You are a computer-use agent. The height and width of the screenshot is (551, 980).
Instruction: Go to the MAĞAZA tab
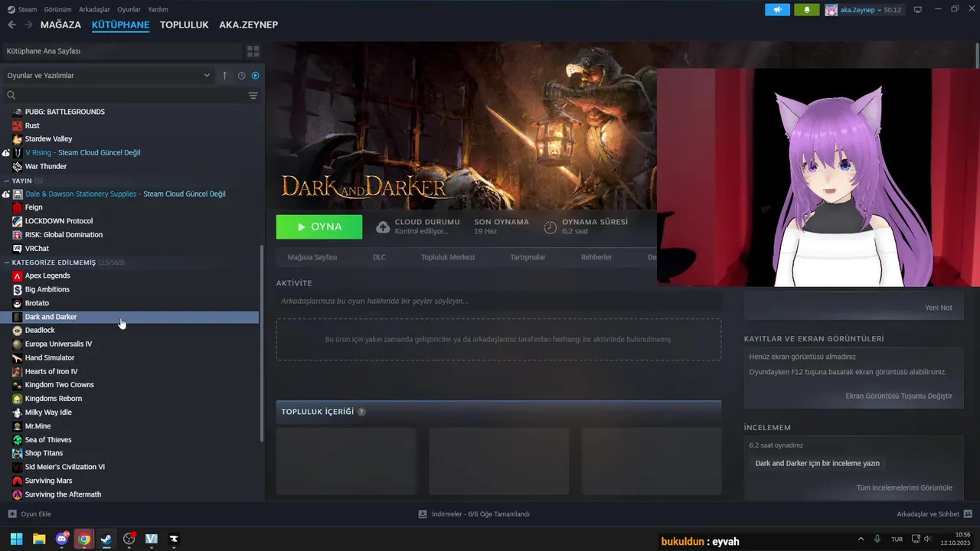pos(60,24)
